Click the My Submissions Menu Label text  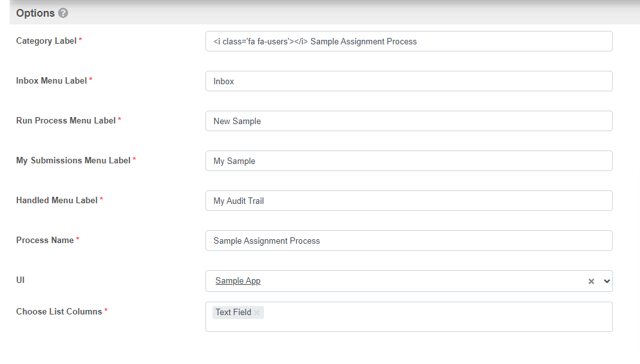click(73, 161)
